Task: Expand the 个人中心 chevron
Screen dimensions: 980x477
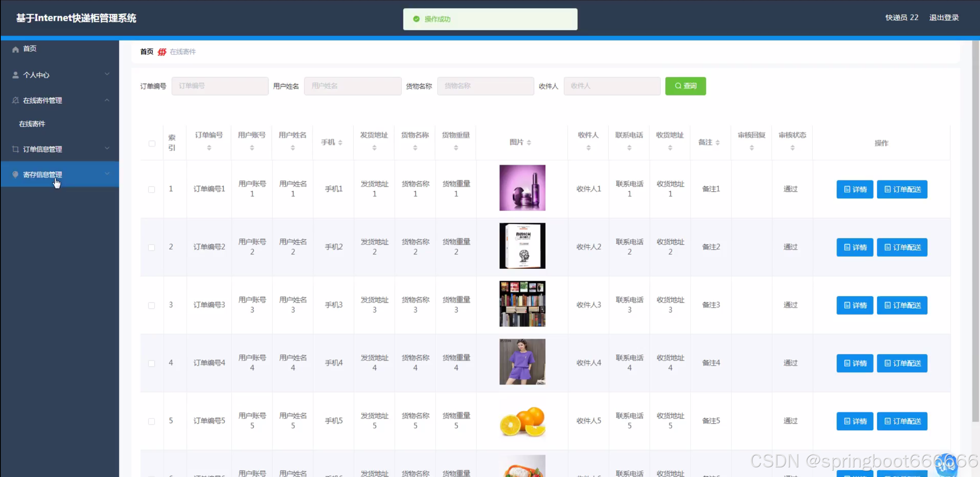Action: coord(107,74)
